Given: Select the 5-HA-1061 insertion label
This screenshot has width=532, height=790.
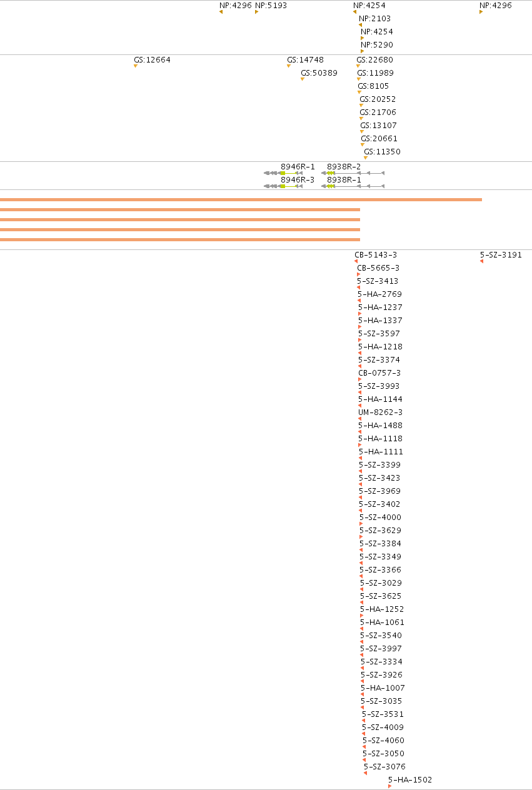Looking at the screenshot, I should pos(382,622).
